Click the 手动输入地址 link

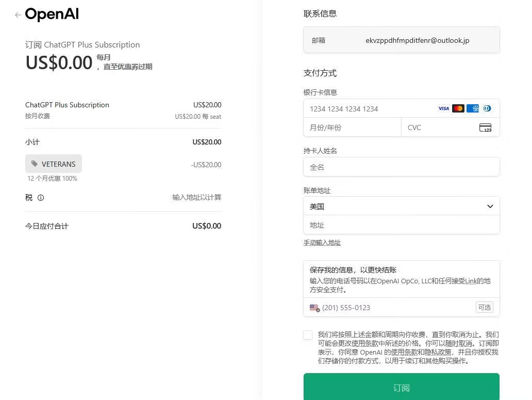[322, 243]
